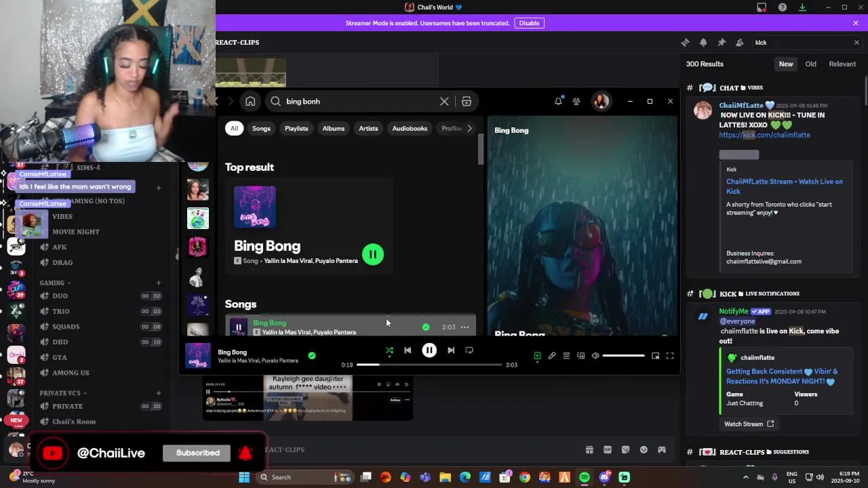The height and width of the screenshot is (488, 868).
Task: Pause the Bing Bong row in Songs list
Action: [238, 327]
